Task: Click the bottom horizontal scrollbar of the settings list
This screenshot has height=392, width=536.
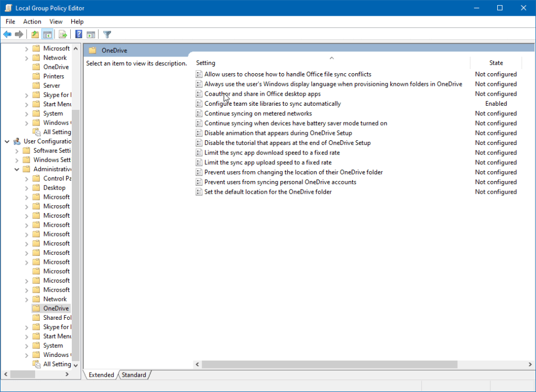Action: (x=362, y=364)
